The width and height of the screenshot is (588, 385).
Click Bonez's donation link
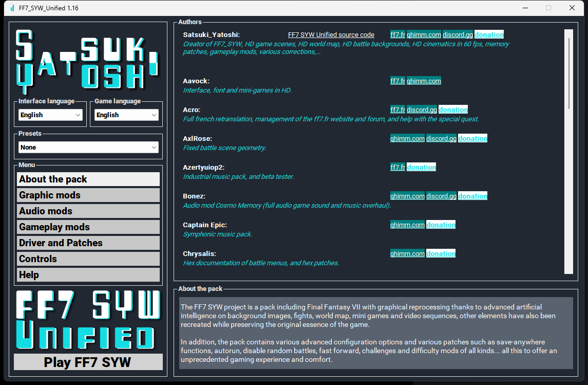click(472, 196)
